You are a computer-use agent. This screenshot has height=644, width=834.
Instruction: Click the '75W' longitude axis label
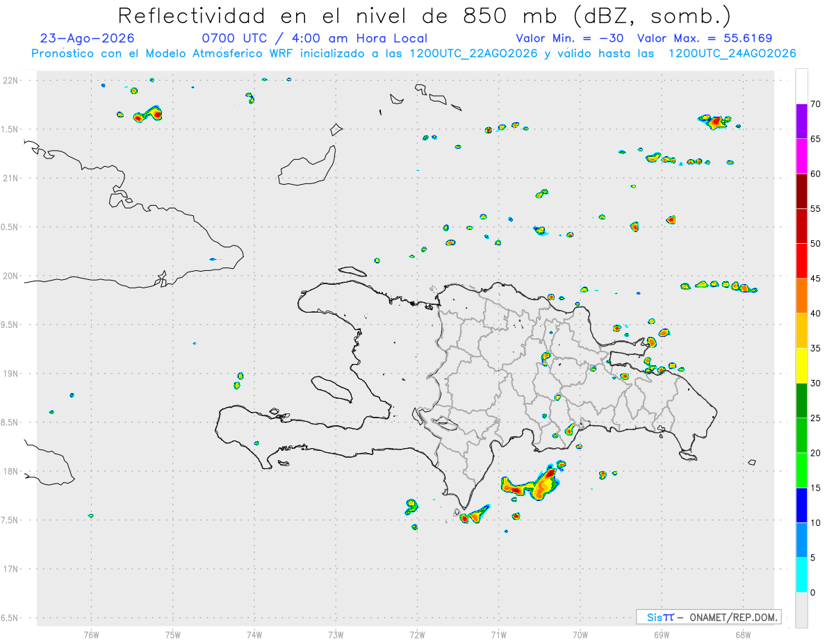[173, 634]
